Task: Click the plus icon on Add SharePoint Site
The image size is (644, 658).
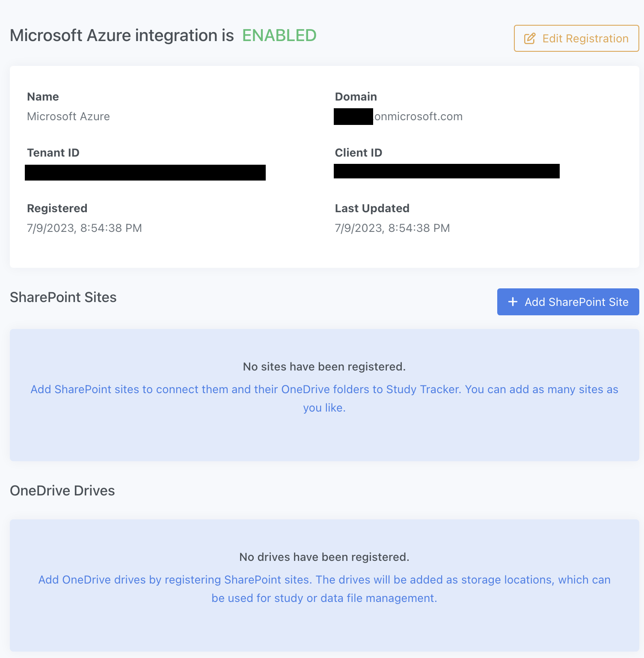Action: [513, 302]
